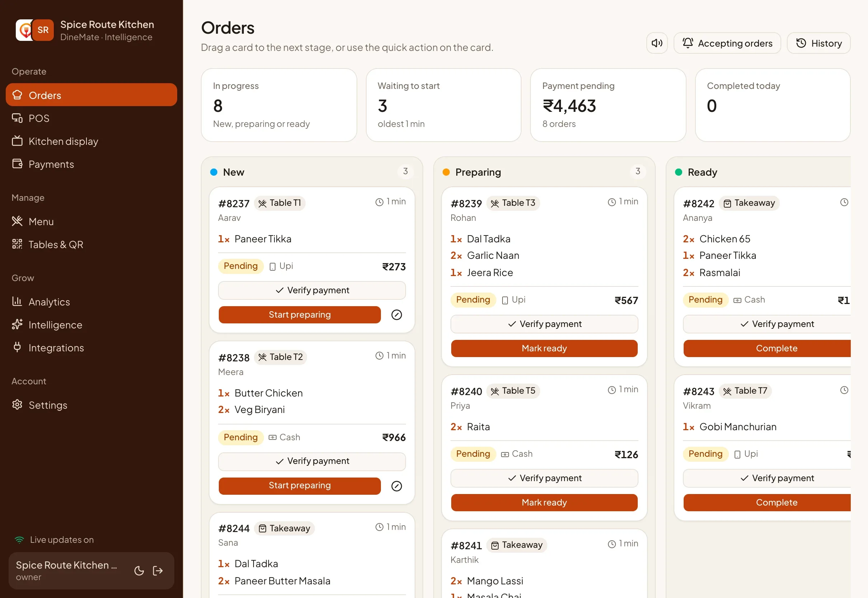Viewport: 868px width, 598px height.
Task: Verify payment for Priya's order #8240
Action: [544, 478]
